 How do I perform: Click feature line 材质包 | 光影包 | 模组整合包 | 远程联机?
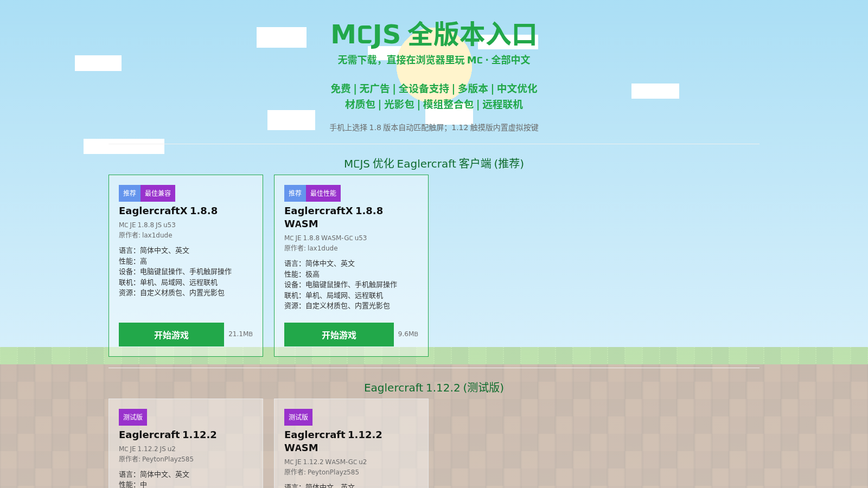click(x=434, y=105)
